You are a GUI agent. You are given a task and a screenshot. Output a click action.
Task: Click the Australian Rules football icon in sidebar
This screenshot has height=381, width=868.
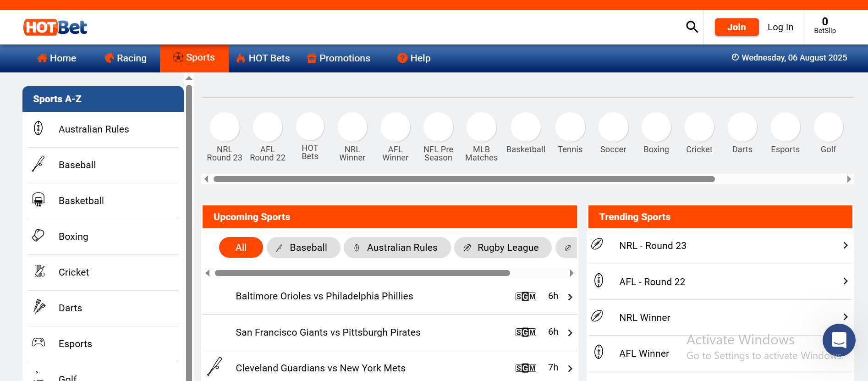38,128
